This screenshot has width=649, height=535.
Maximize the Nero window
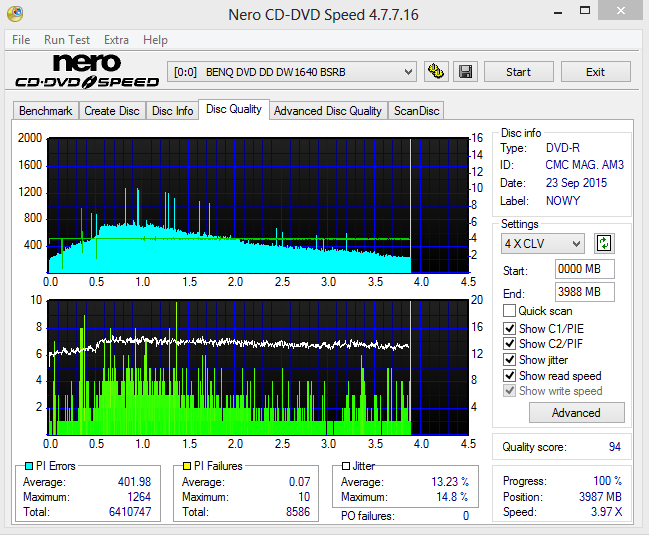click(584, 11)
